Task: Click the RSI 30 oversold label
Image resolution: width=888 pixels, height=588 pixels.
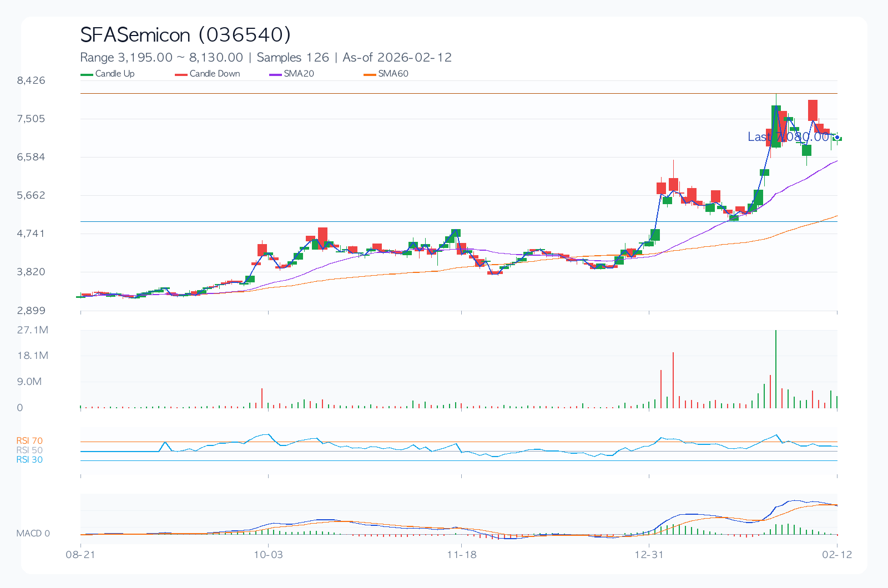Action: 29,460
